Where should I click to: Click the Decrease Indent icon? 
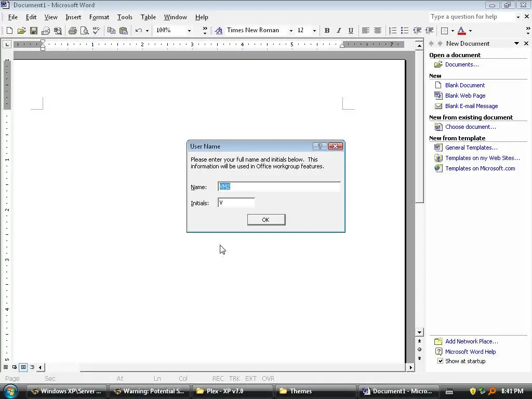coord(417,31)
